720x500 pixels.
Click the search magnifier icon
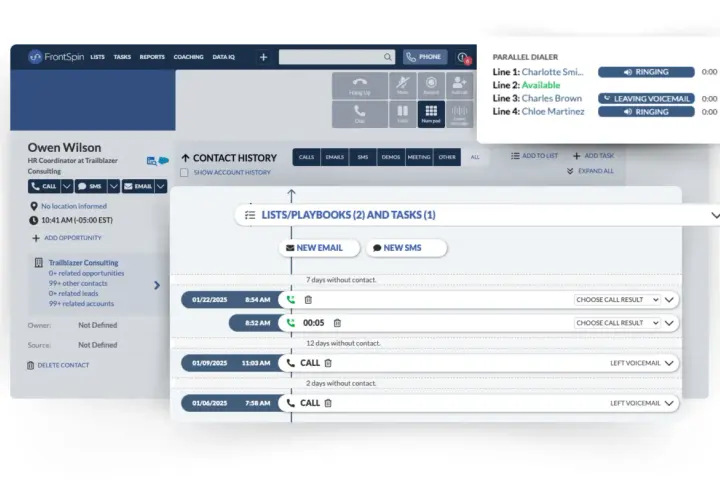click(388, 57)
